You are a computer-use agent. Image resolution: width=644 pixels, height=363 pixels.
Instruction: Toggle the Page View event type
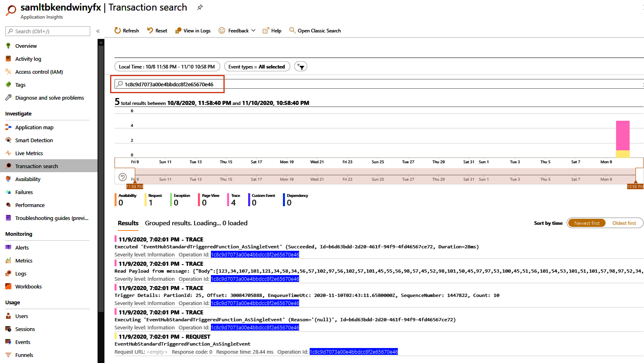click(x=209, y=200)
